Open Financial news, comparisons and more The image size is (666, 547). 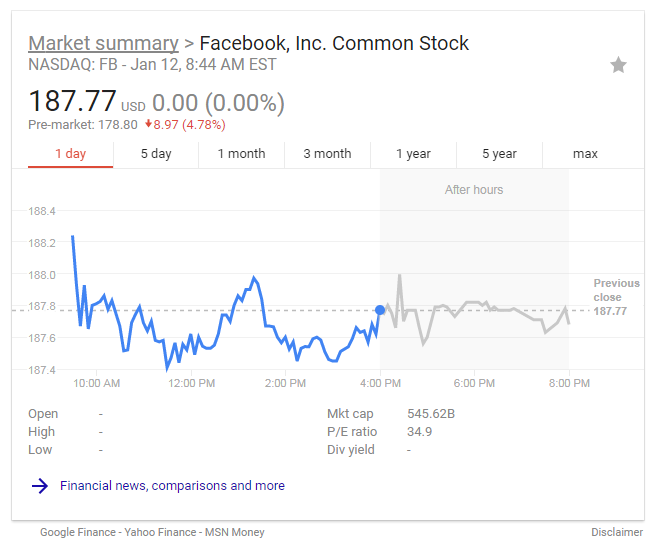click(x=172, y=486)
